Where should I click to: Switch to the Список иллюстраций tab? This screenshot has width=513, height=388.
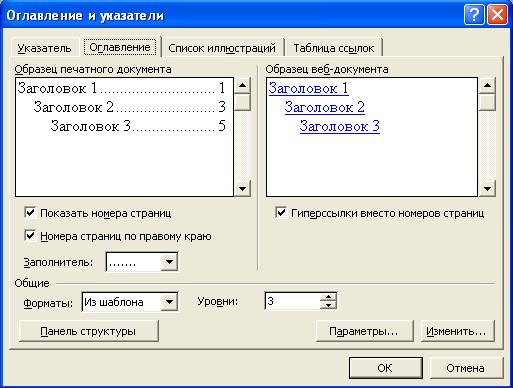click(222, 48)
